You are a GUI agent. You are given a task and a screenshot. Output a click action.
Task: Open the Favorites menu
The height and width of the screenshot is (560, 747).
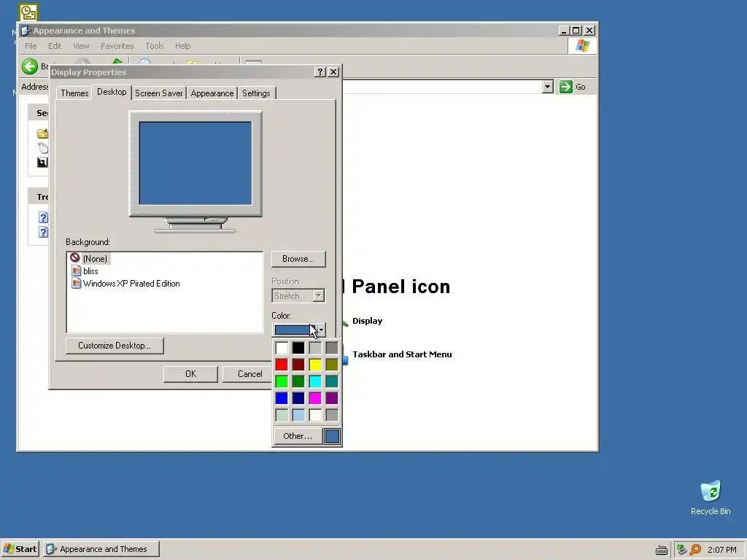tap(117, 46)
